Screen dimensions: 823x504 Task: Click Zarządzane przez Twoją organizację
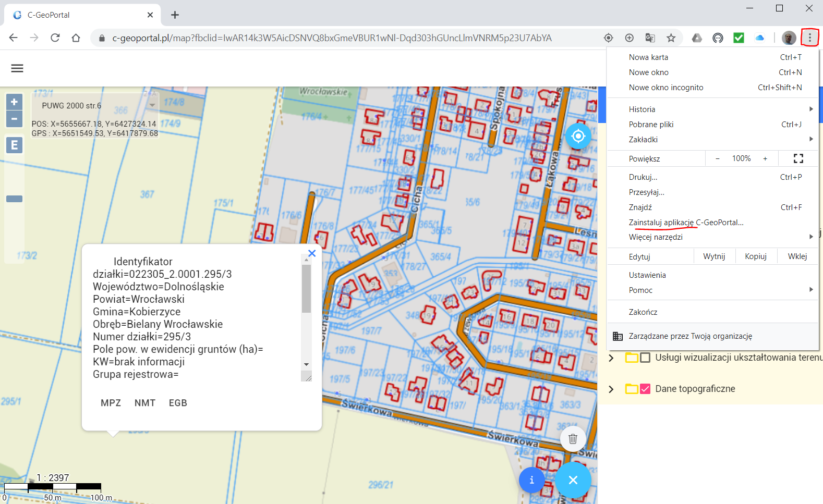tap(713, 336)
